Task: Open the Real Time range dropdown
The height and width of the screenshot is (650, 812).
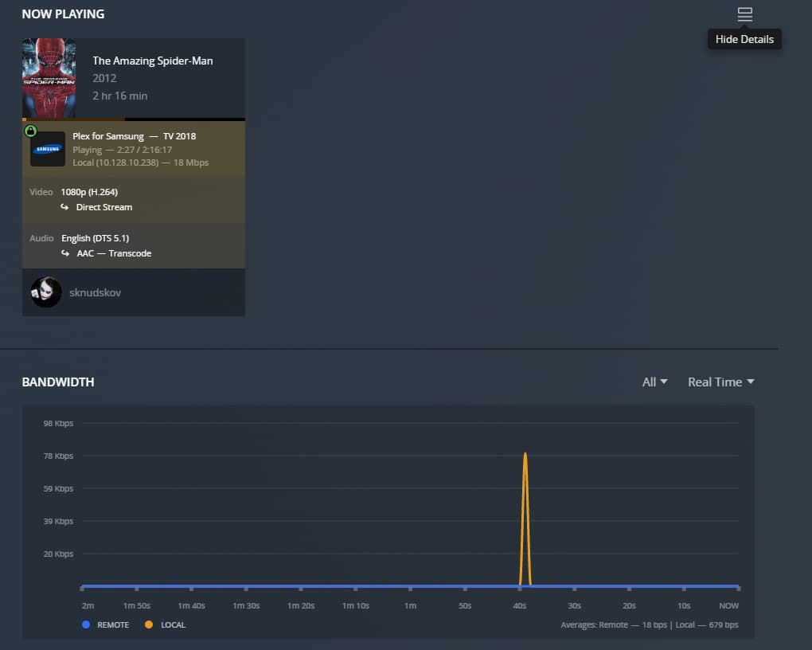Action: coord(721,382)
